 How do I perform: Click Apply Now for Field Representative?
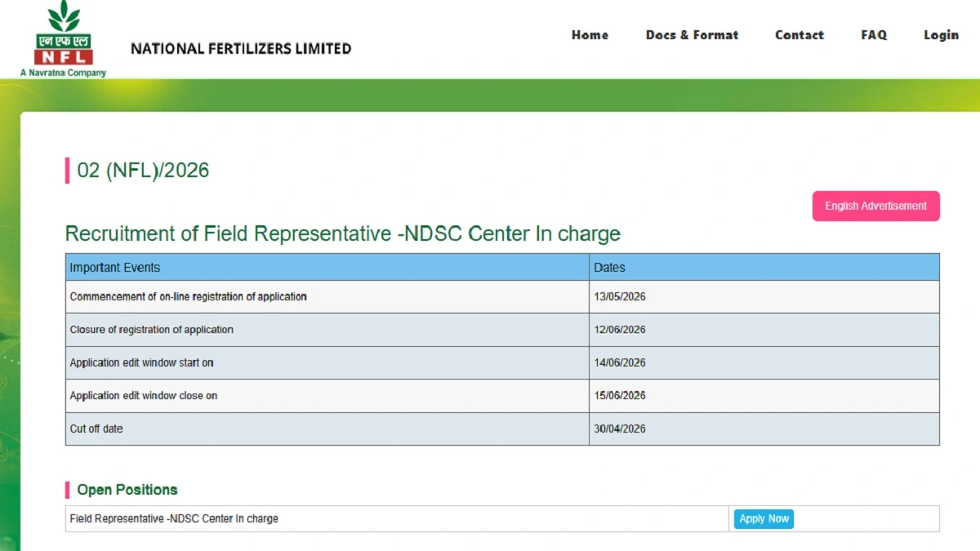coord(764,518)
